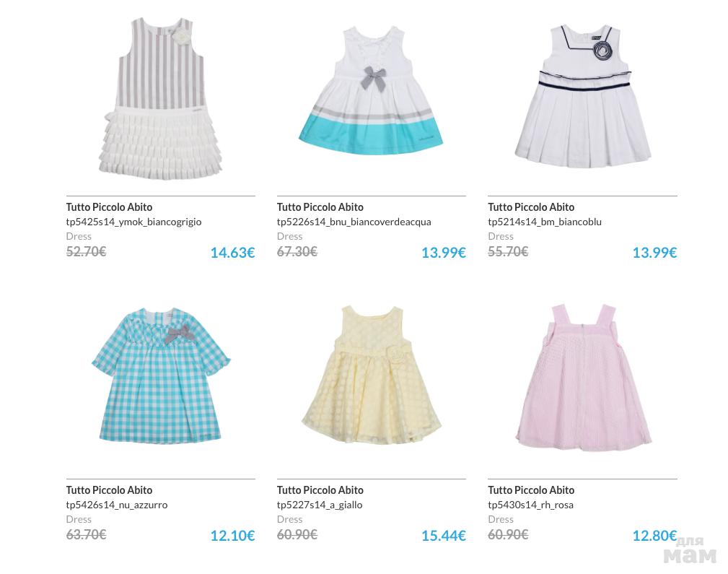Image resolution: width=728 pixels, height=574 pixels.
Task: Open the grey striped ruffle dress image
Action: click(x=161, y=98)
